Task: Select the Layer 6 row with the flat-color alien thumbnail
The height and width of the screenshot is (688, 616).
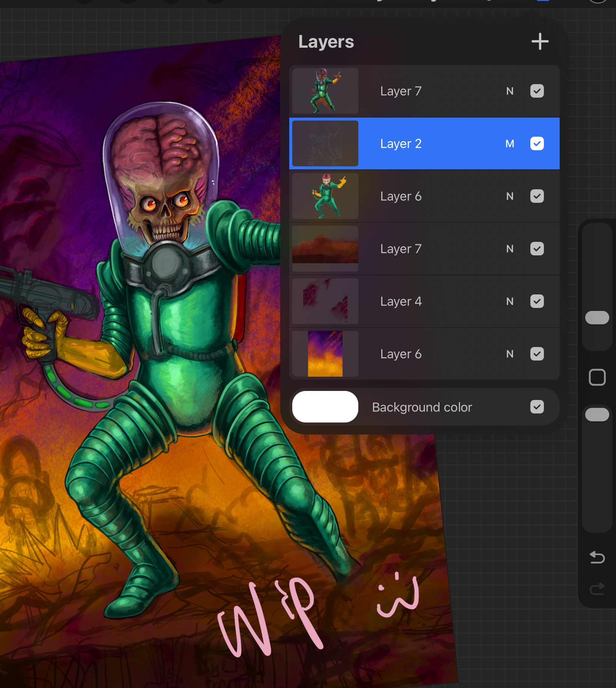Action: (401, 196)
